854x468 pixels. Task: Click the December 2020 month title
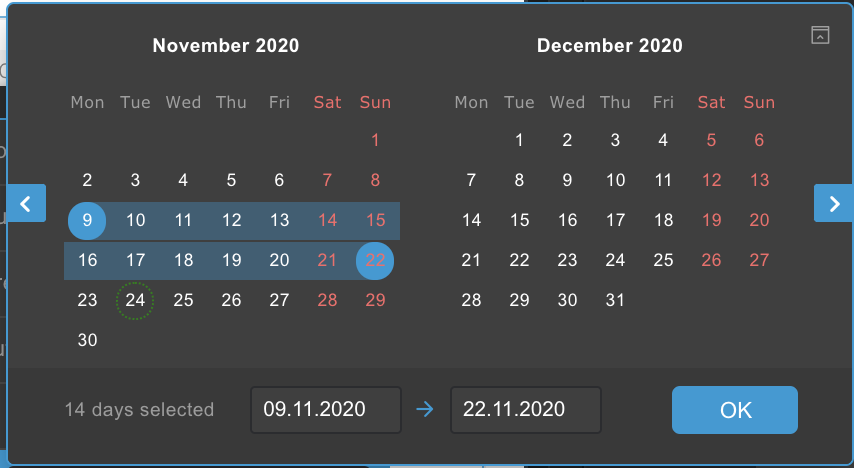610,46
